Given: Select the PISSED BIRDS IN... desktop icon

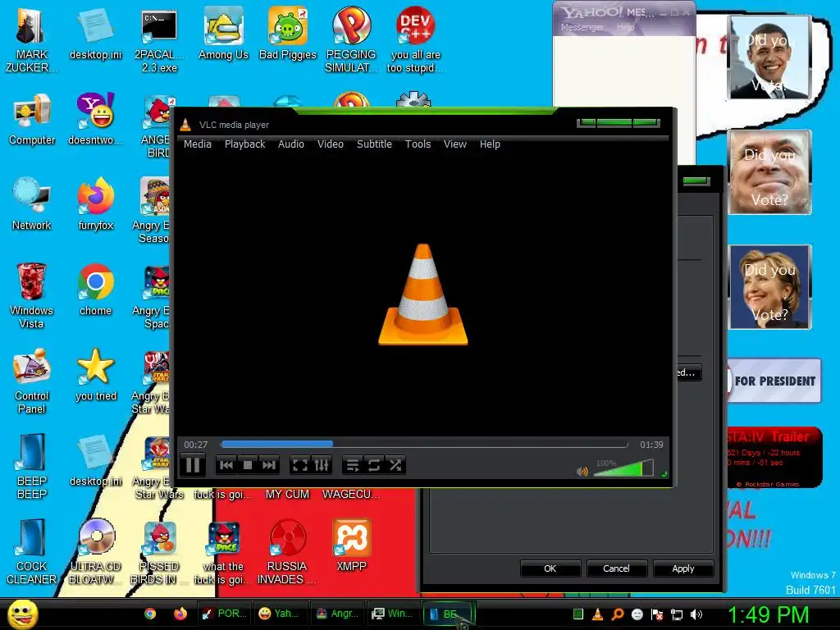Looking at the screenshot, I should coord(159,552).
